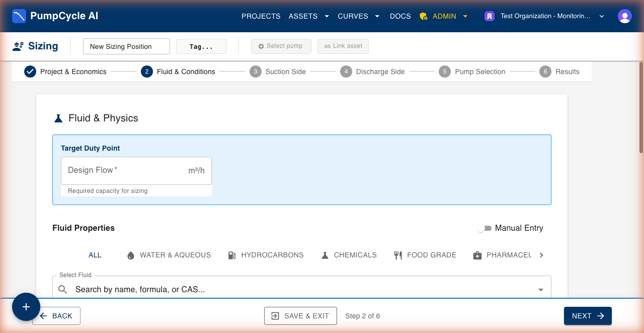Click the Next button
The width and height of the screenshot is (644, 333).
pyautogui.click(x=587, y=316)
